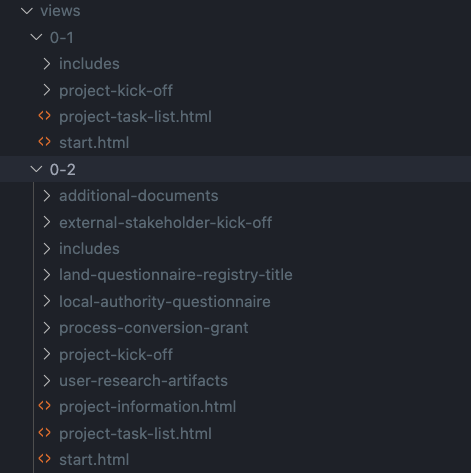The width and height of the screenshot is (471, 473).
Task: Open start.html in the 0-1 folder
Action: [94, 143]
